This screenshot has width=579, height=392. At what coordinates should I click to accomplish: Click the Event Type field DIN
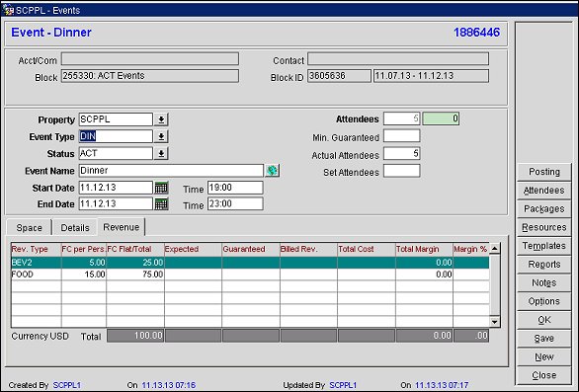(x=116, y=136)
